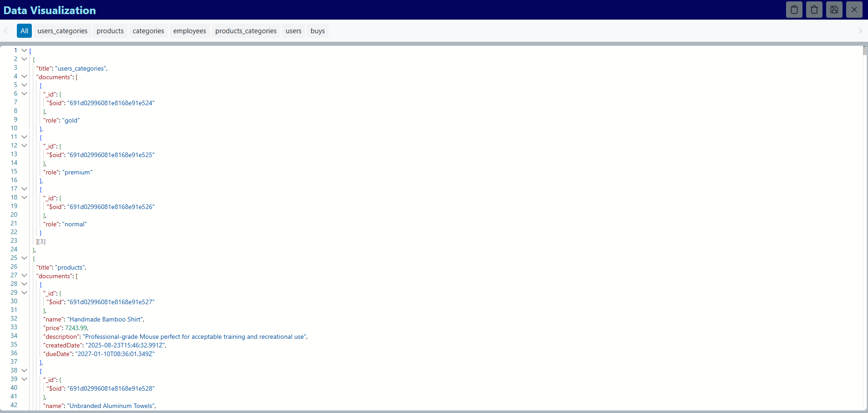Click the name "Unbranded Aluminum Towels"
Screen dimensions: 868x413
[111, 406]
